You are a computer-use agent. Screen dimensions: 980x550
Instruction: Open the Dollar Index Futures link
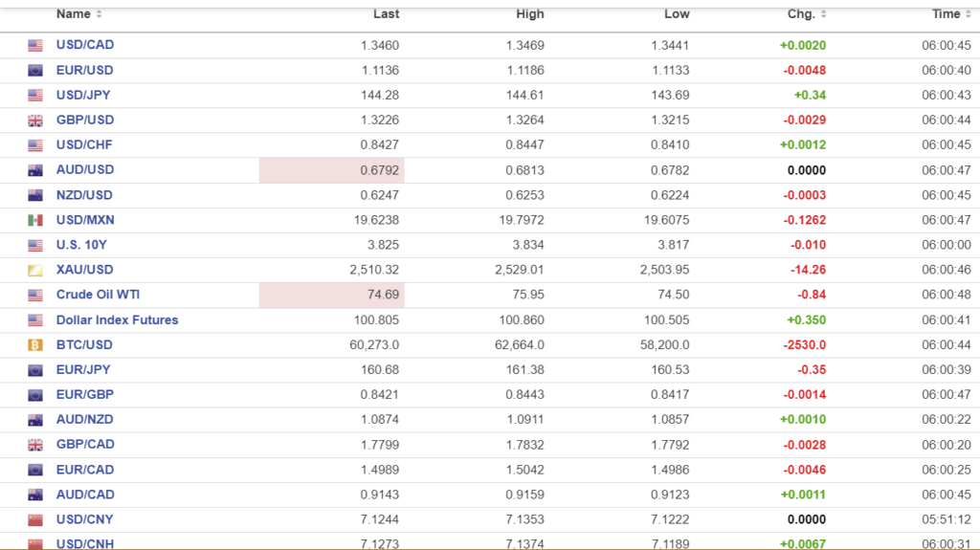117,319
